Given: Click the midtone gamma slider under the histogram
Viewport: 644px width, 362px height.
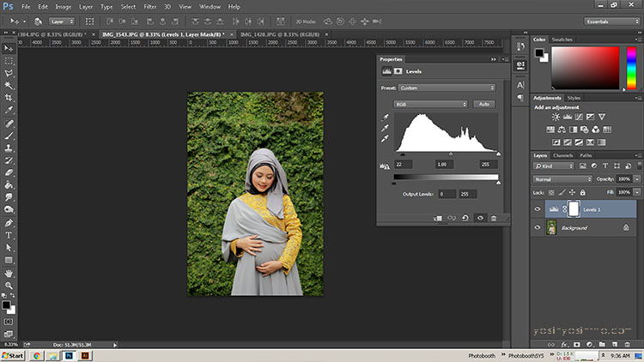Looking at the screenshot, I should [x=451, y=154].
